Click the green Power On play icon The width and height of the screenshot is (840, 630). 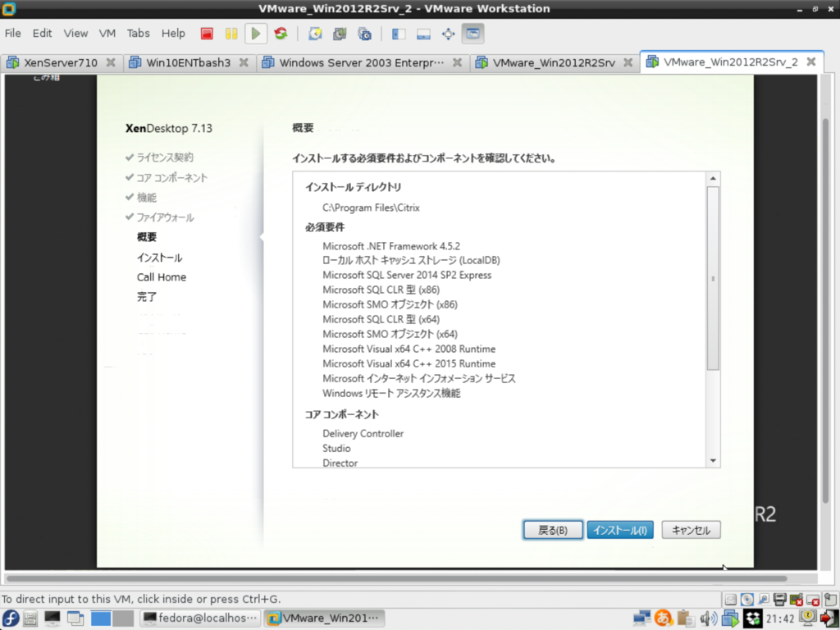pyautogui.click(x=256, y=34)
